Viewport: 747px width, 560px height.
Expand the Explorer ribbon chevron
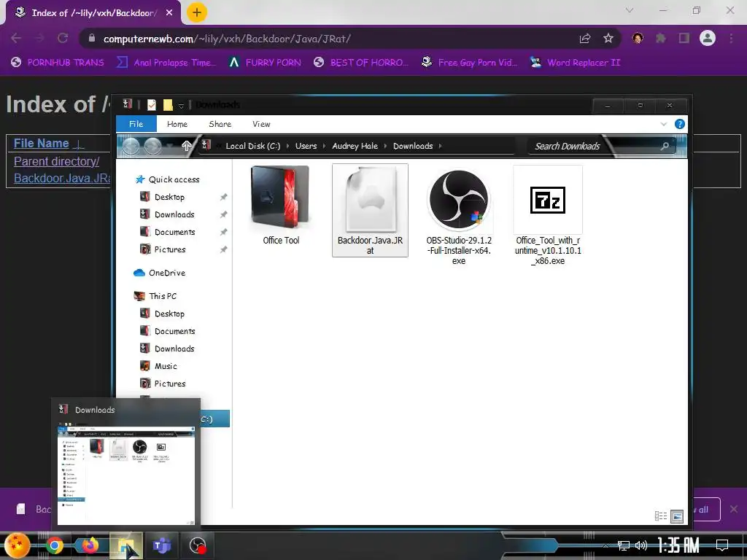(x=664, y=124)
